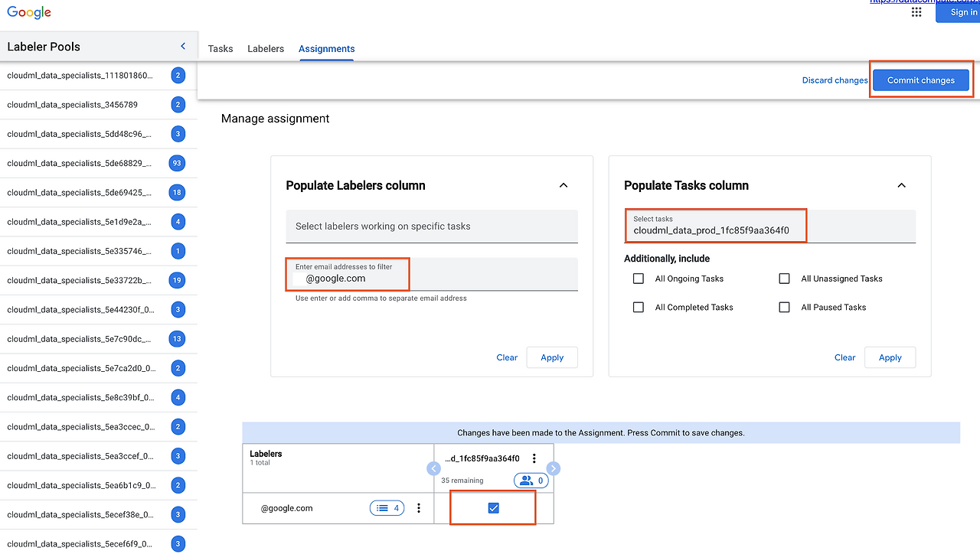
Task: Enable the All Ongoing Tasks checkbox
Action: [639, 279]
